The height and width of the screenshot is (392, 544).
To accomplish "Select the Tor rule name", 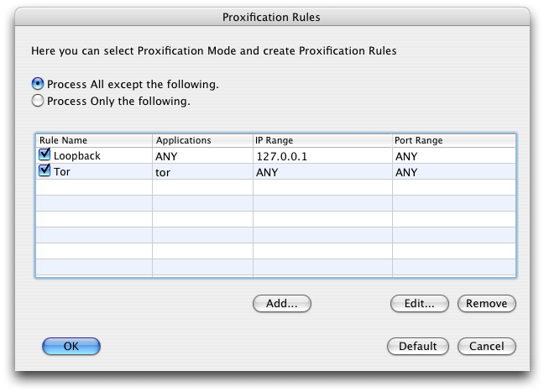I will click(61, 172).
